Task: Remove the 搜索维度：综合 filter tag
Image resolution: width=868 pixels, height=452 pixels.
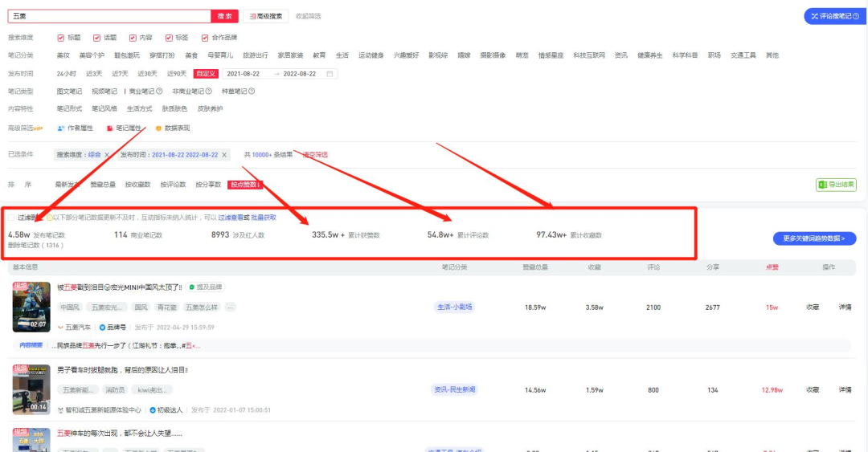Action: [107, 155]
